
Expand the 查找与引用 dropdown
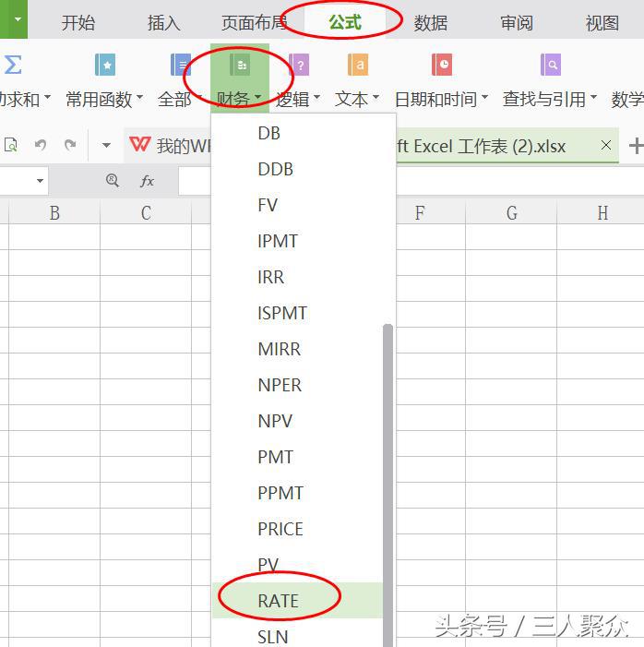pyautogui.click(x=593, y=98)
